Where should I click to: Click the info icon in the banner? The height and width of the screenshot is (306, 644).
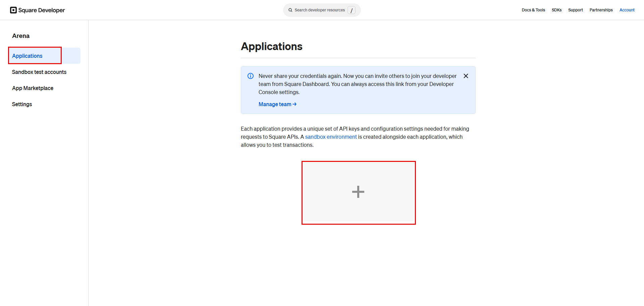pos(251,76)
